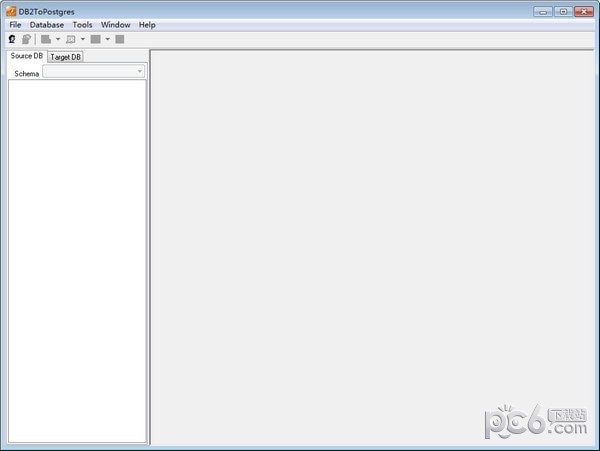Viewport: 600px width, 451px height.
Task: Click the Schema label text
Action: coord(27,73)
